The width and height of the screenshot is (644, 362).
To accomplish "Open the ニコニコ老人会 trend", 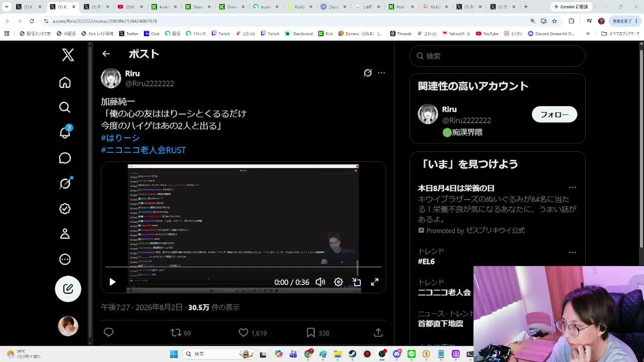I will pos(444,292).
